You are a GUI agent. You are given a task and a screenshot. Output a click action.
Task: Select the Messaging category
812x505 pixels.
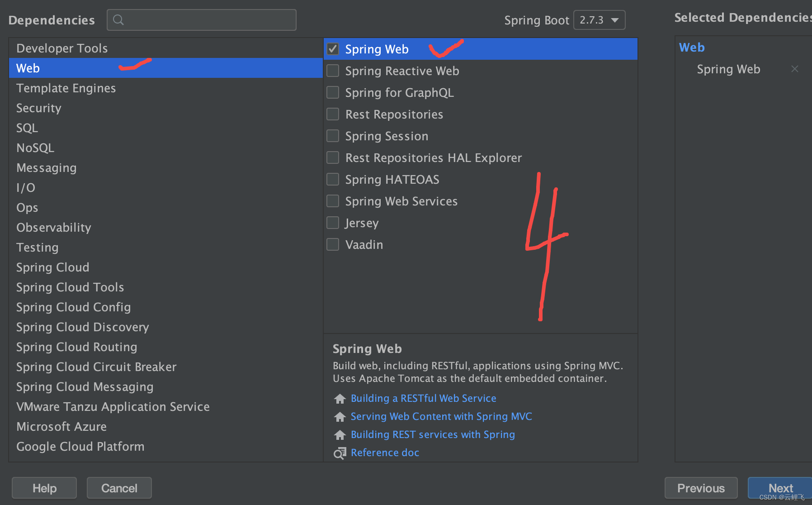[x=165, y=167]
